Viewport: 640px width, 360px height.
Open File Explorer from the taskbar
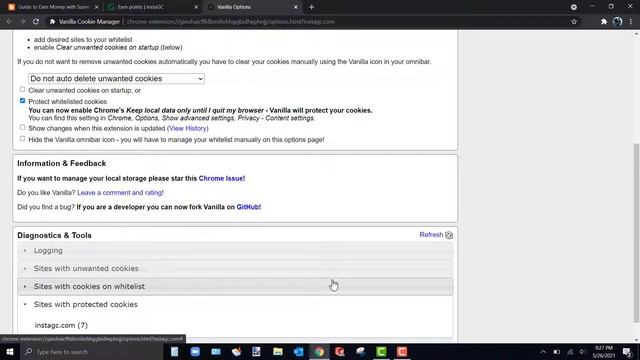point(278,351)
